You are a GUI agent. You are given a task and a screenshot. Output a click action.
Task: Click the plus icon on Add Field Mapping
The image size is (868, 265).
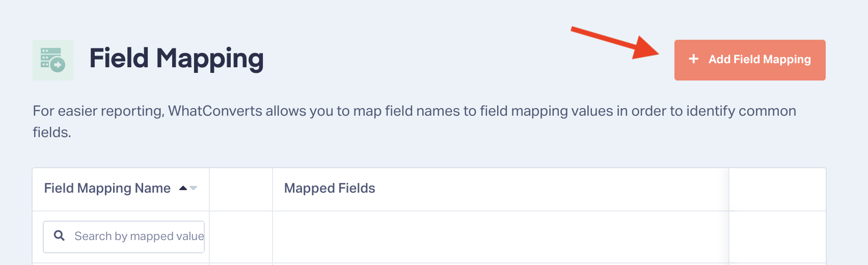click(x=693, y=59)
